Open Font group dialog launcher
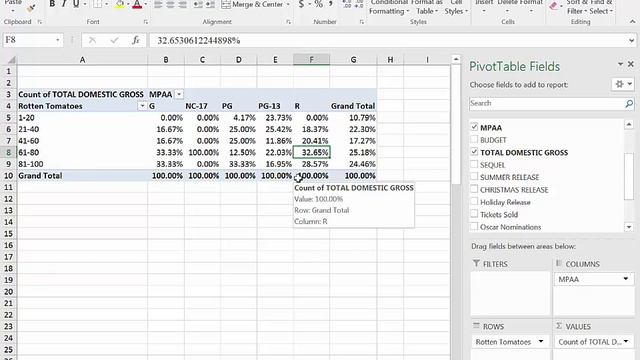 point(146,22)
